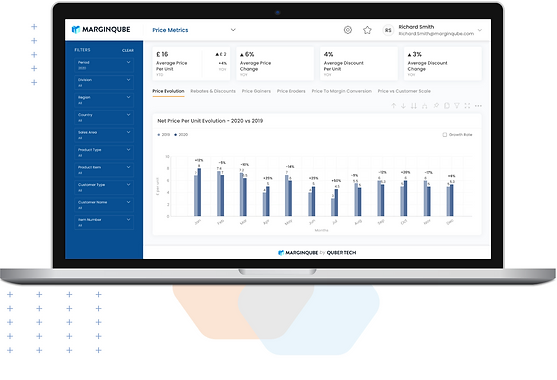Viewport: 557px width, 380px height.
Task: Click the Average Price Per Unit card
Action: tap(191, 64)
